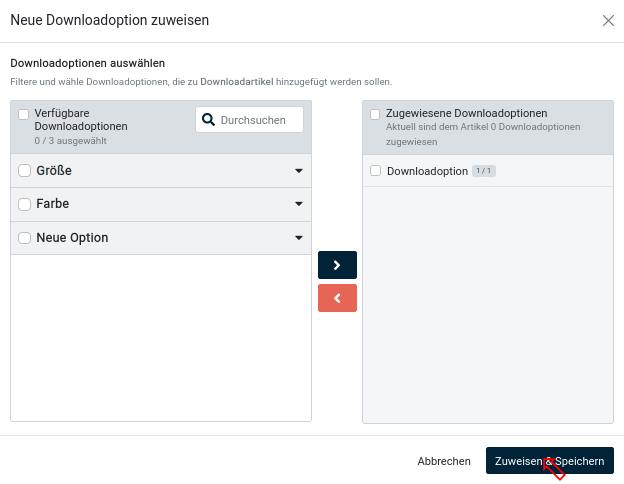Expand the Größe group arrow

[298, 171]
